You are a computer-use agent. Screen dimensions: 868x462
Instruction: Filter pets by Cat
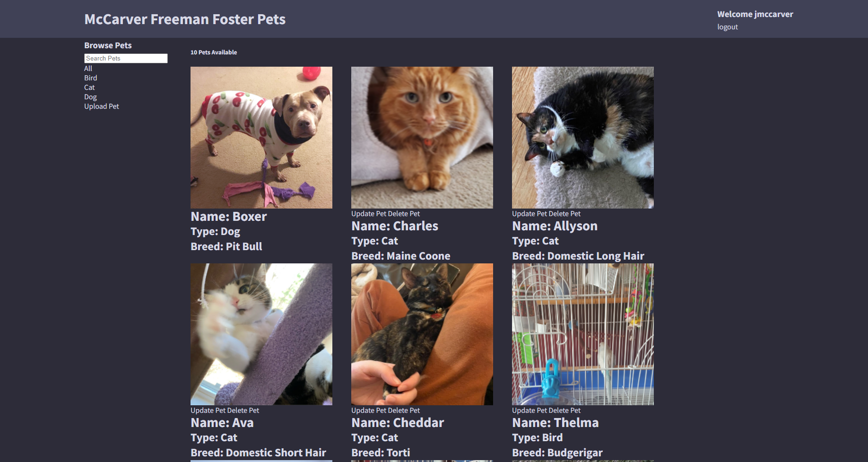[x=89, y=87]
